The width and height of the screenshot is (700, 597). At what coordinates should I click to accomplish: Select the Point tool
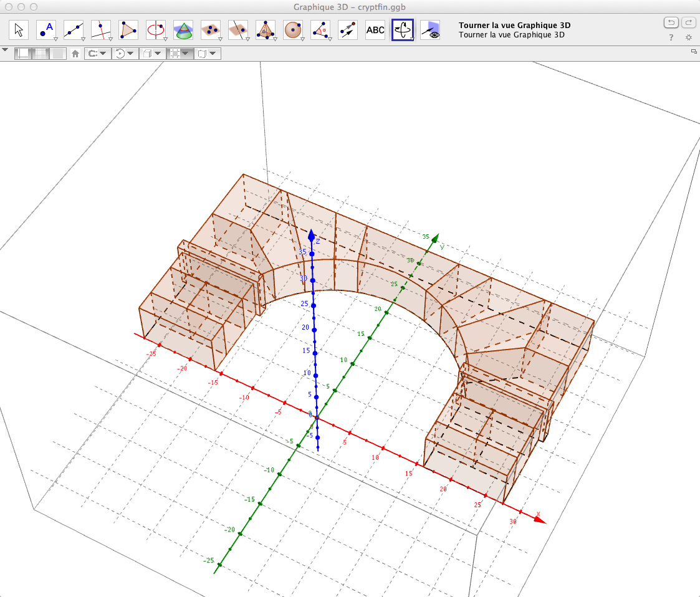46,30
